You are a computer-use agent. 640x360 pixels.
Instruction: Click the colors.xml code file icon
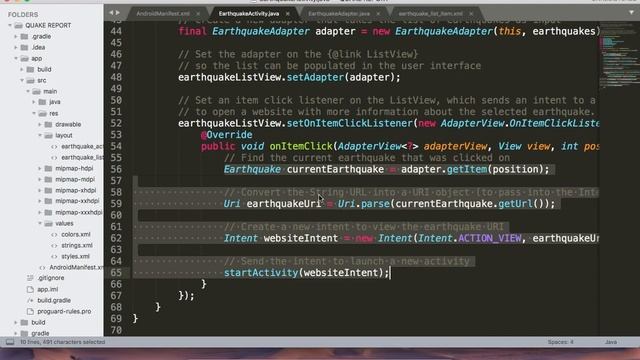point(54,234)
